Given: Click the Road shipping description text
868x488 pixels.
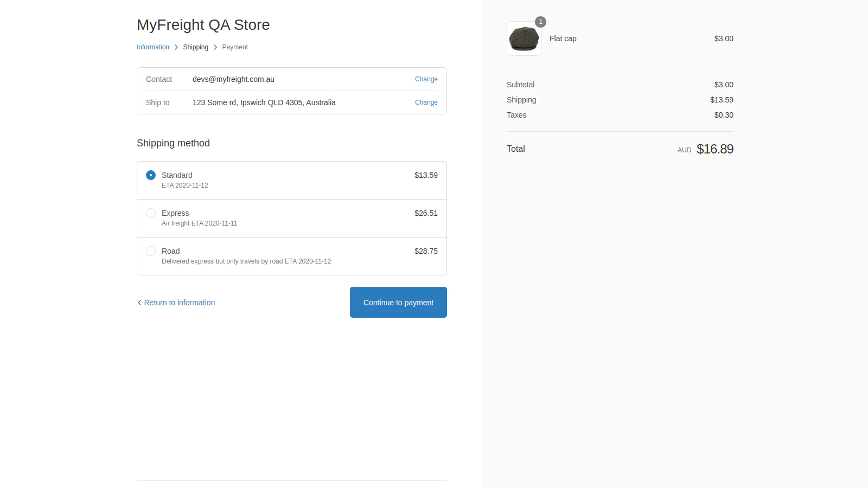Looking at the screenshot, I should 246,261.
